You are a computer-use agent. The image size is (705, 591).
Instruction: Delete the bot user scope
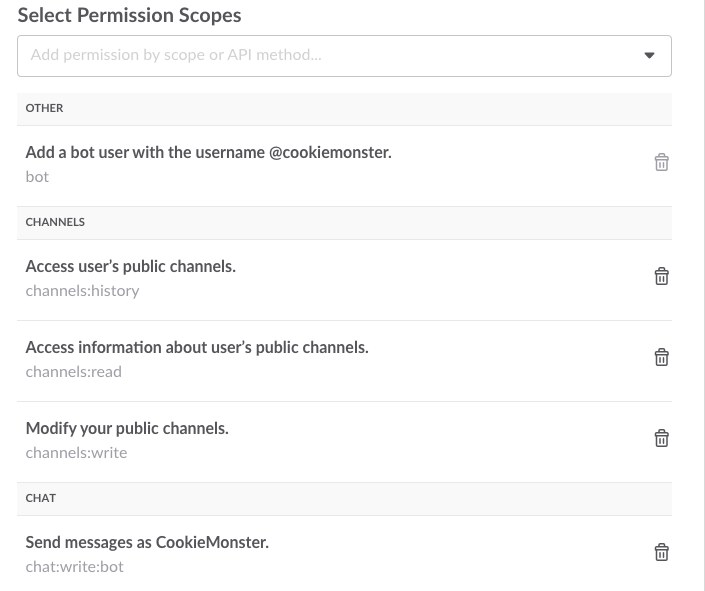661,162
